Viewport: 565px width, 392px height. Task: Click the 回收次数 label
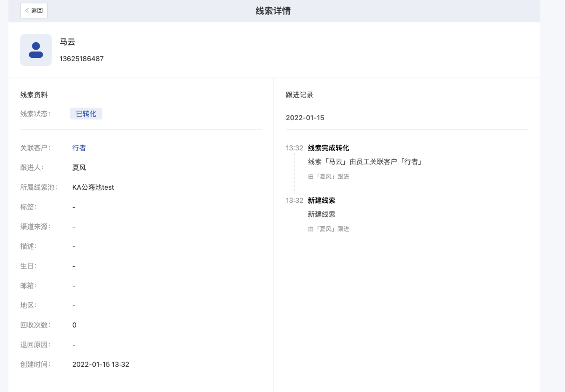click(x=35, y=325)
